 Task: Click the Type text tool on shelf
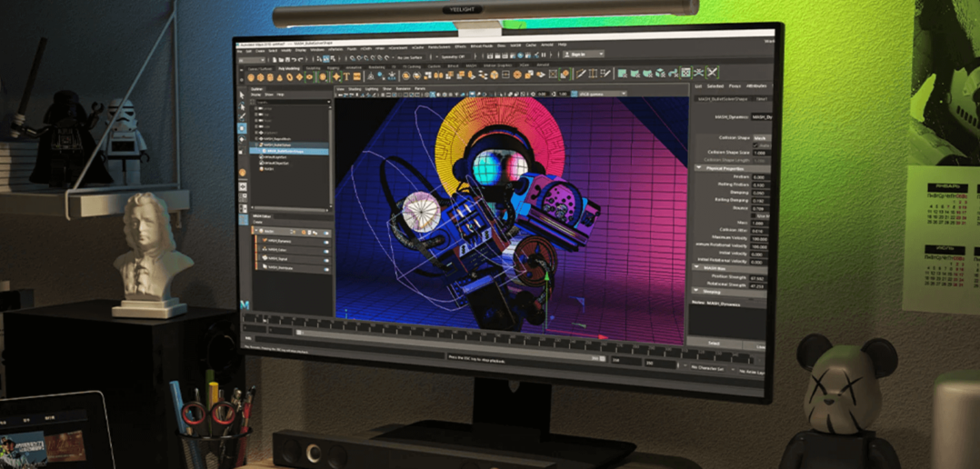coord(345,76)
